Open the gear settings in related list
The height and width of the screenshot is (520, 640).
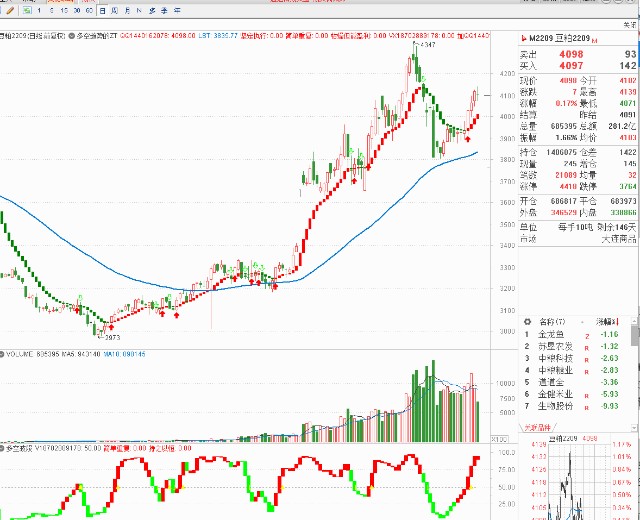(x=527, y=322)
